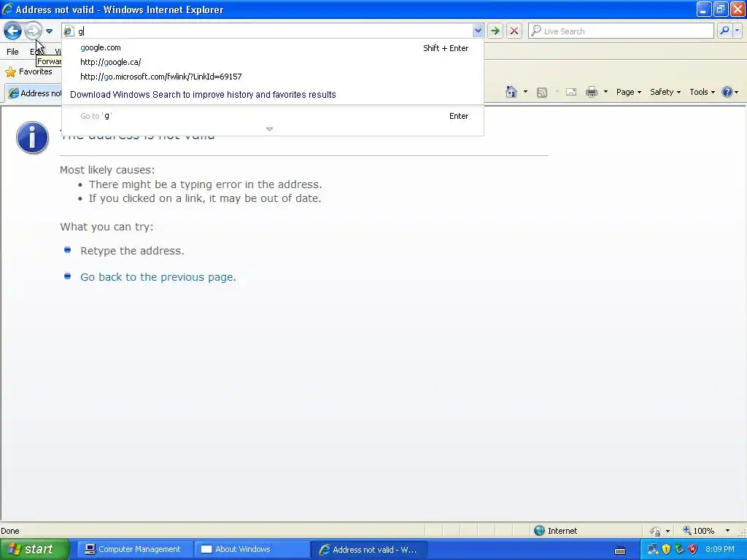Click the Print icon
This screenshot has width=747, height=560.
[591, 92]
